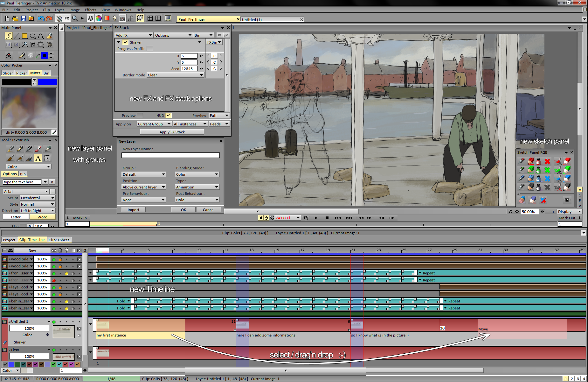588x382 pixels.
Task: Pick the eyedropper color picker tool
Action: point(38,56)
